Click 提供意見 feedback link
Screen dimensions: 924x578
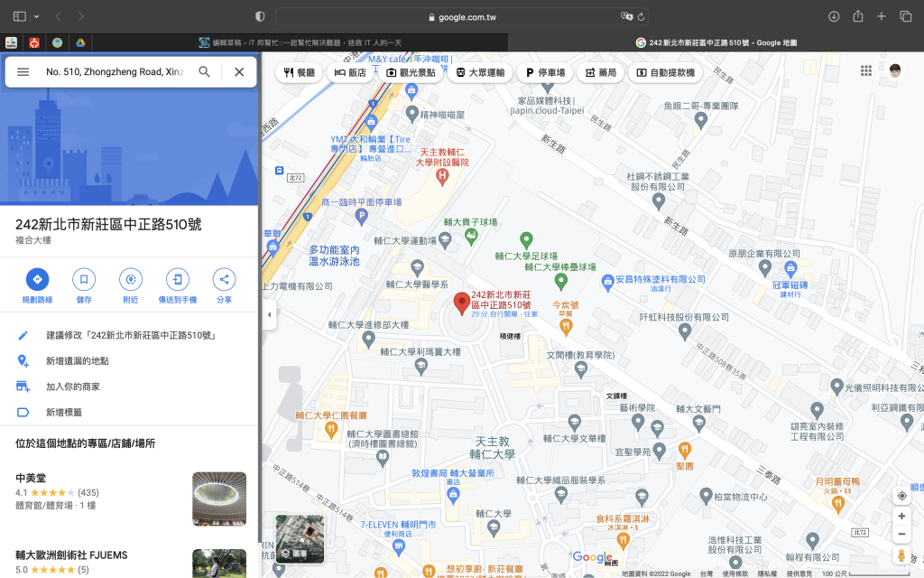point(799,573)
